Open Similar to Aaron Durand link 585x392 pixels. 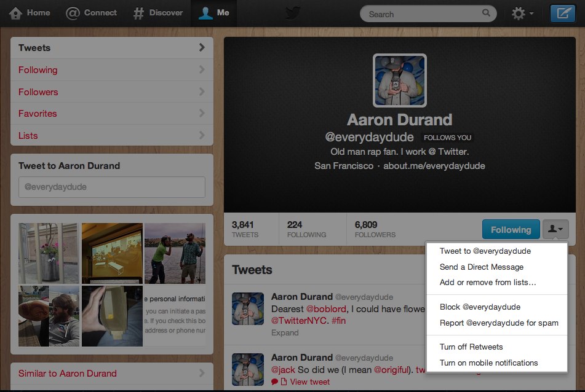(x=68, y=373)
